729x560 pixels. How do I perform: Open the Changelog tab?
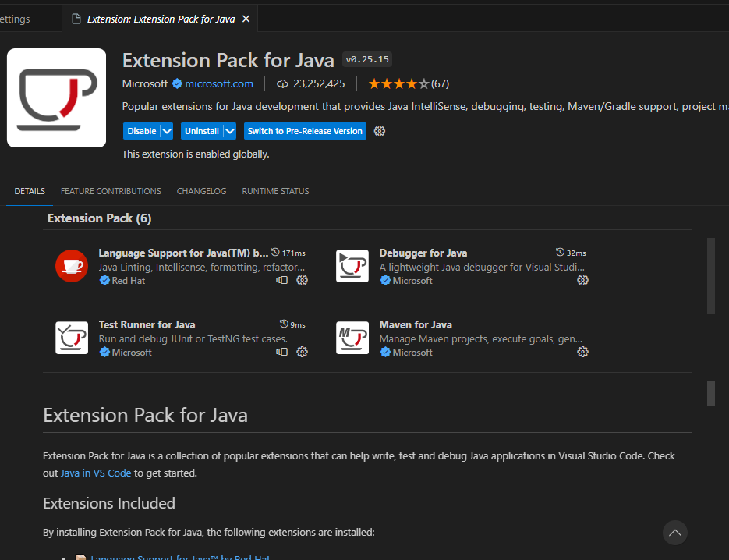pos(201,191)
